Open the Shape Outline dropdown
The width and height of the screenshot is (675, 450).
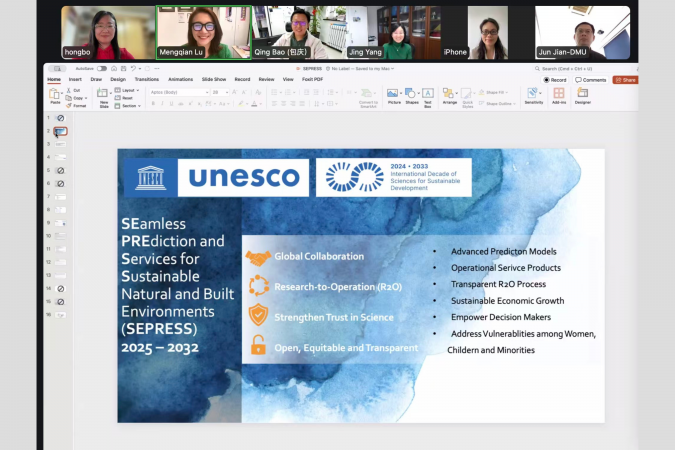click(x=497, y=104)
